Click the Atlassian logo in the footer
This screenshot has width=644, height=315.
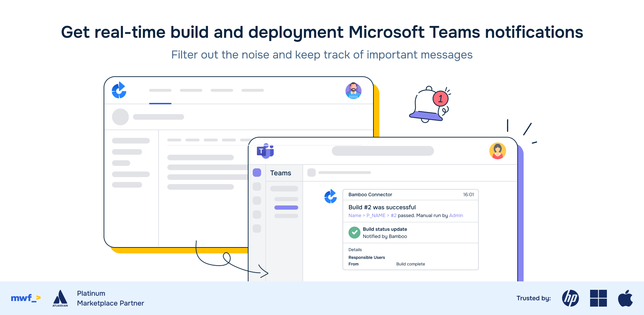[x=60, y=298]
